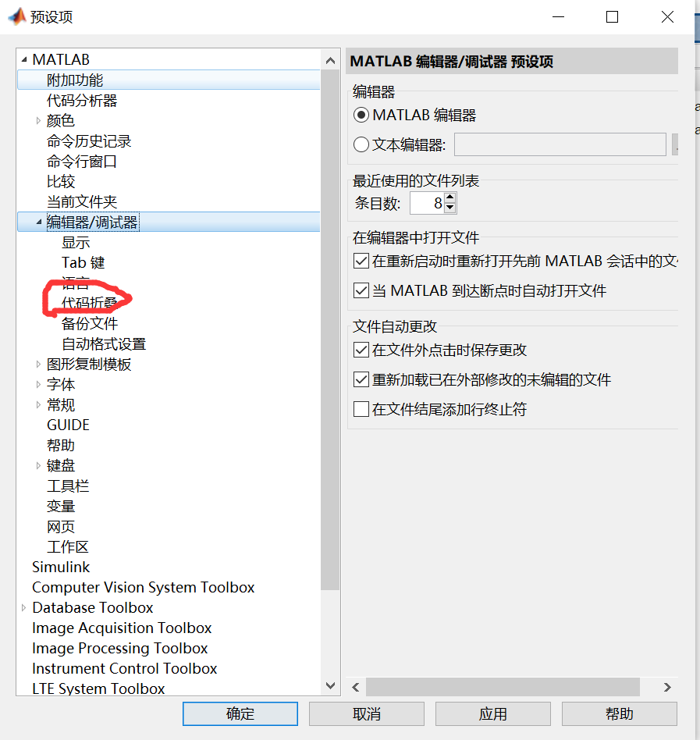Toggle 在文件外点击时保存更改 checkbox
This screenshot has height=740, width=700.
pyautogui.click(x=361, y=350)
